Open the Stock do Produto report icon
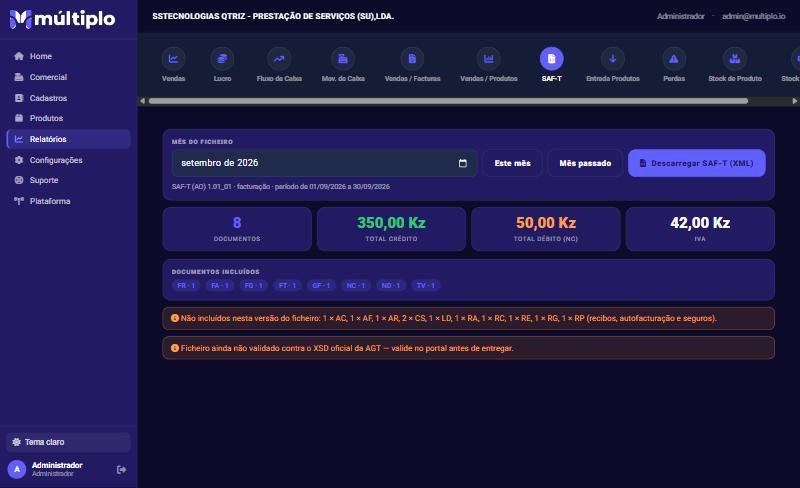 pos(735,59)
